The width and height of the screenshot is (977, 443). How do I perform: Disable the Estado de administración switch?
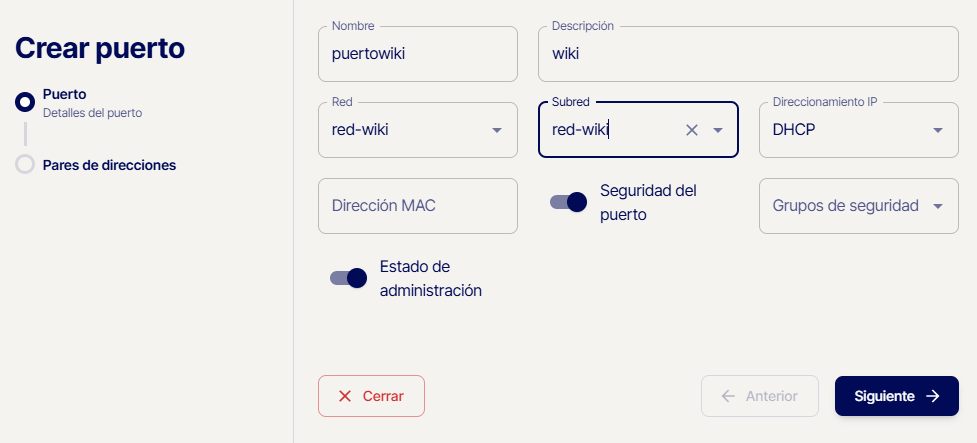click(x=348, y=278)
